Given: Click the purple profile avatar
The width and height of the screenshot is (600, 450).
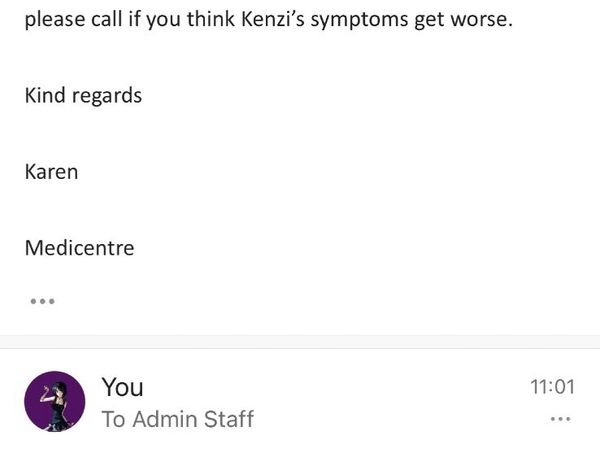Looking at the screenshot, I should 54,402.
